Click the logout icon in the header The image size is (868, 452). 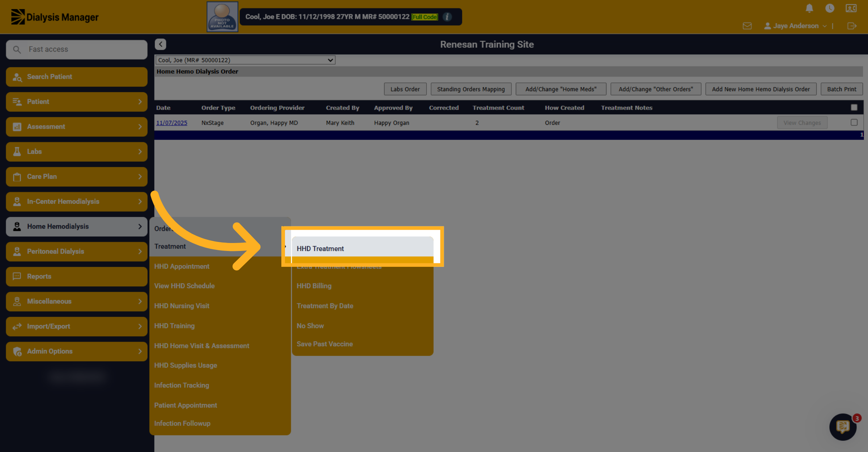click(x=852, y=26)
